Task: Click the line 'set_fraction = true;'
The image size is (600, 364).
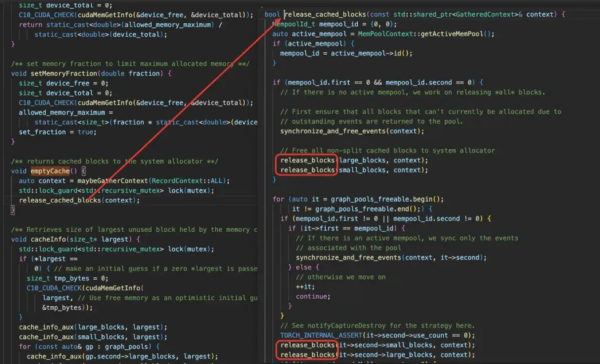Action: pyautogui.click(x=58, y=132)
